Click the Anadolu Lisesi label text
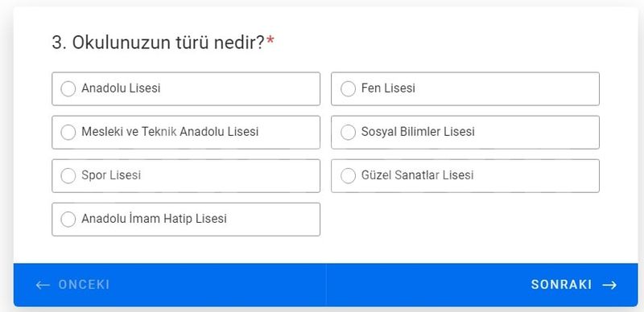Viewport: 644px width, 312px height. [121, 88]
